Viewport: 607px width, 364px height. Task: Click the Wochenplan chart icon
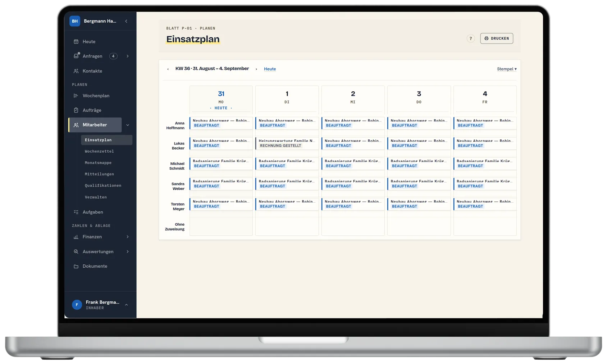(x=76, y=96)
